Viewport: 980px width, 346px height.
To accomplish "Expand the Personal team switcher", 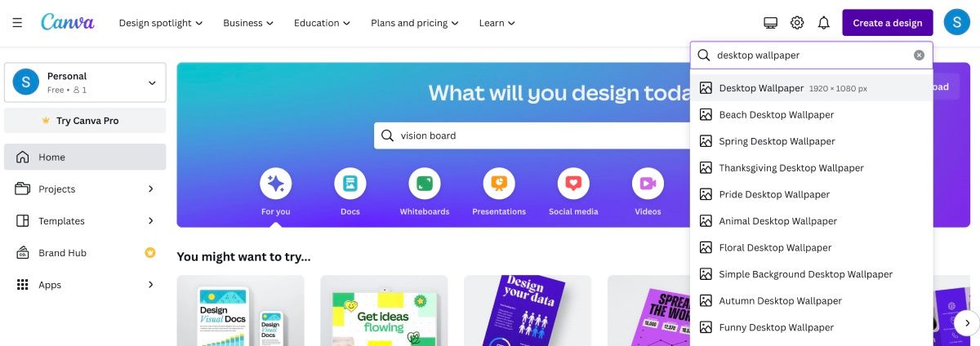I will 85,82.
